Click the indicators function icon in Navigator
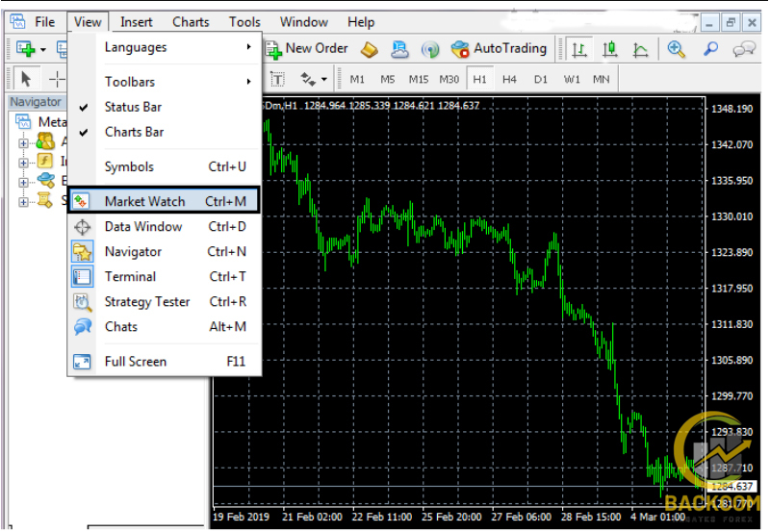Image resolution: width=770 pixels, height=532 pixels. tap(45, 161)
